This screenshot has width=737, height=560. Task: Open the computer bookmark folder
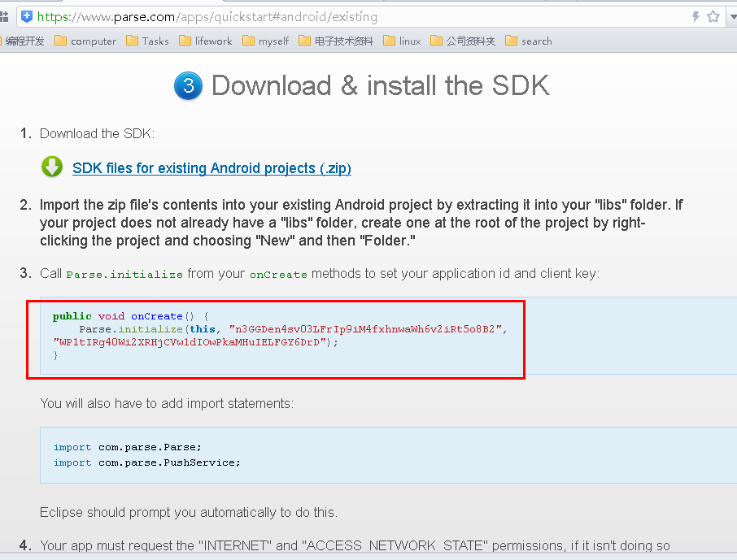tap(85, 41)
